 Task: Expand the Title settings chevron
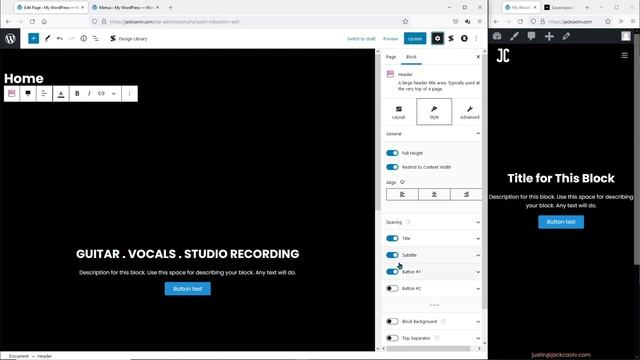(x=478, y=238)
